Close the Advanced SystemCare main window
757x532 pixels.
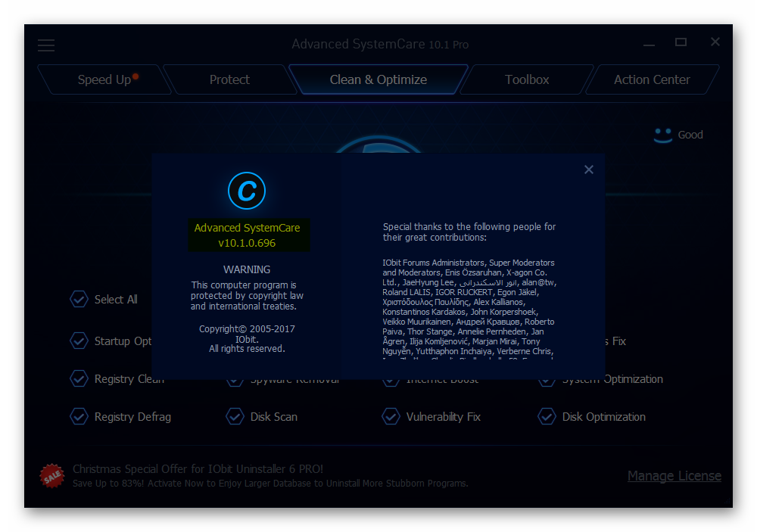pos(715,42)
